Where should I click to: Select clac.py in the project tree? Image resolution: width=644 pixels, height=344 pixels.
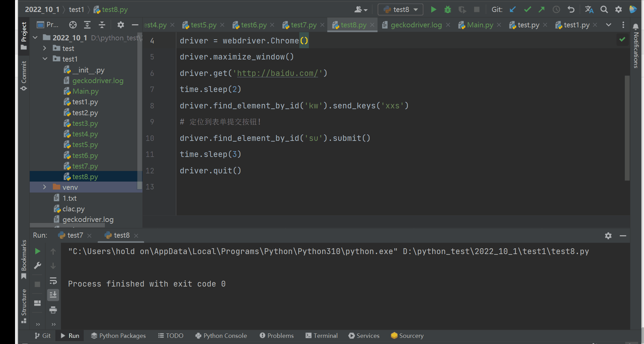[73, 209]
